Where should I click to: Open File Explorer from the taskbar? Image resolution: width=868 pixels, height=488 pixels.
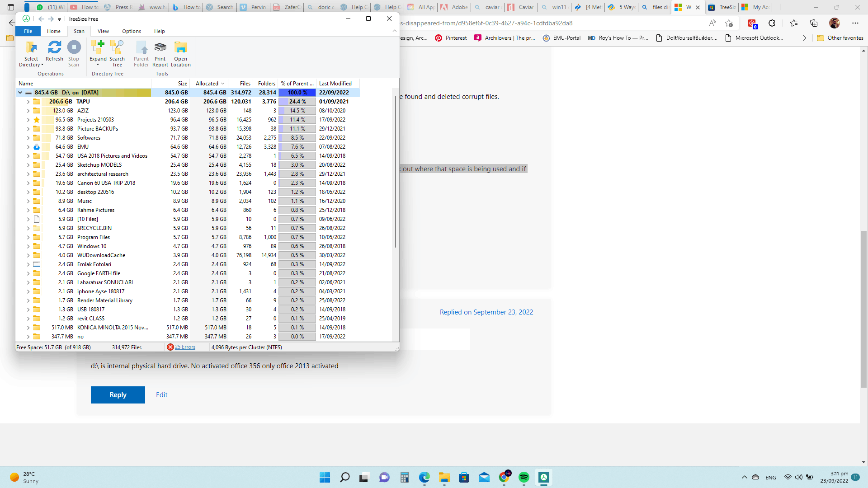444,477
